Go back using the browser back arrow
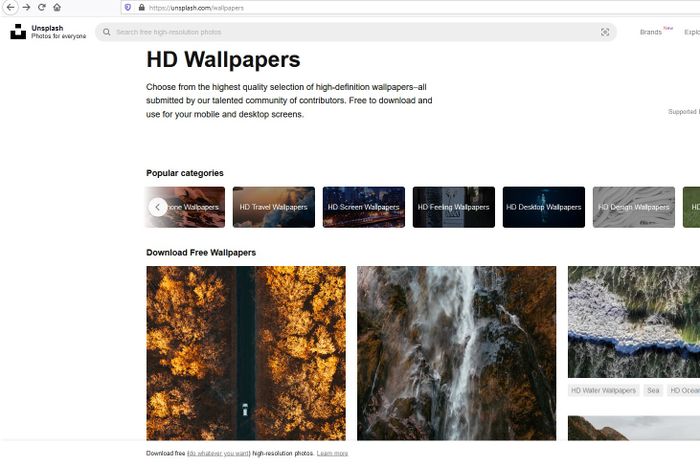This screenshot has width=700, height=466. pos(10,8)
